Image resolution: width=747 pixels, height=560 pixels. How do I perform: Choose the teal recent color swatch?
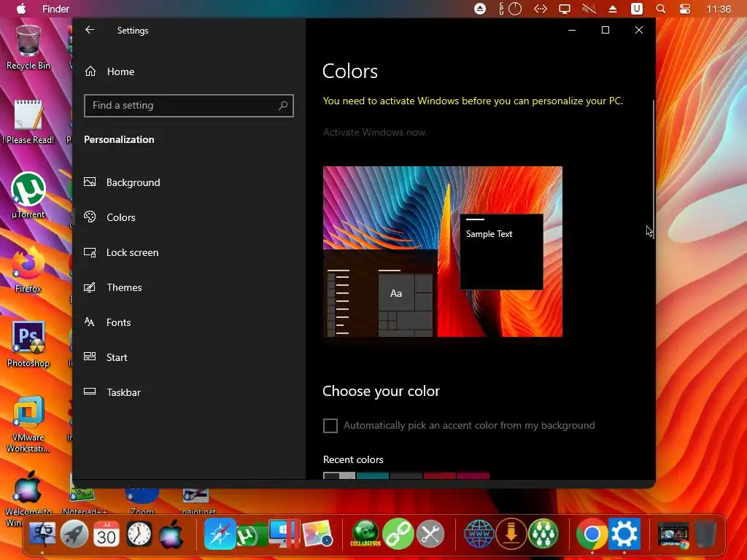point(373,475)
